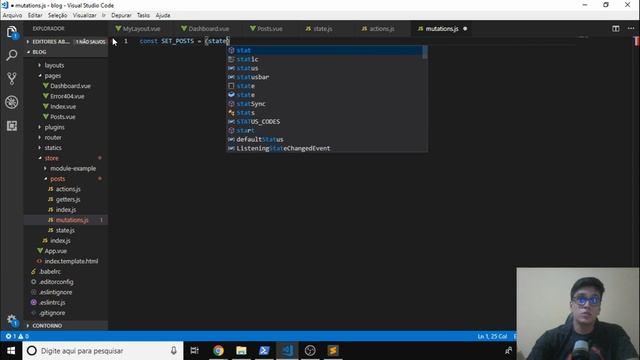Open Task View on the taskbar
The height and width of the screenshot is (360, 640).
[195, 351]
